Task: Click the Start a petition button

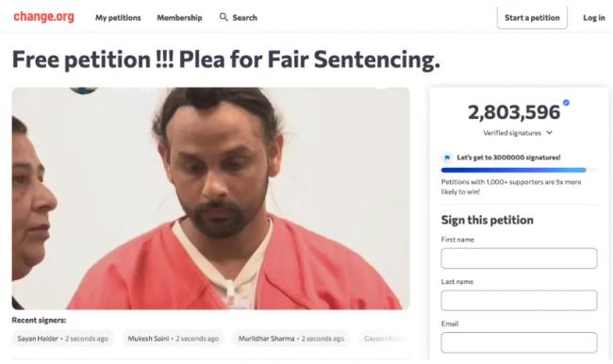Action: [x=532, y=18]
